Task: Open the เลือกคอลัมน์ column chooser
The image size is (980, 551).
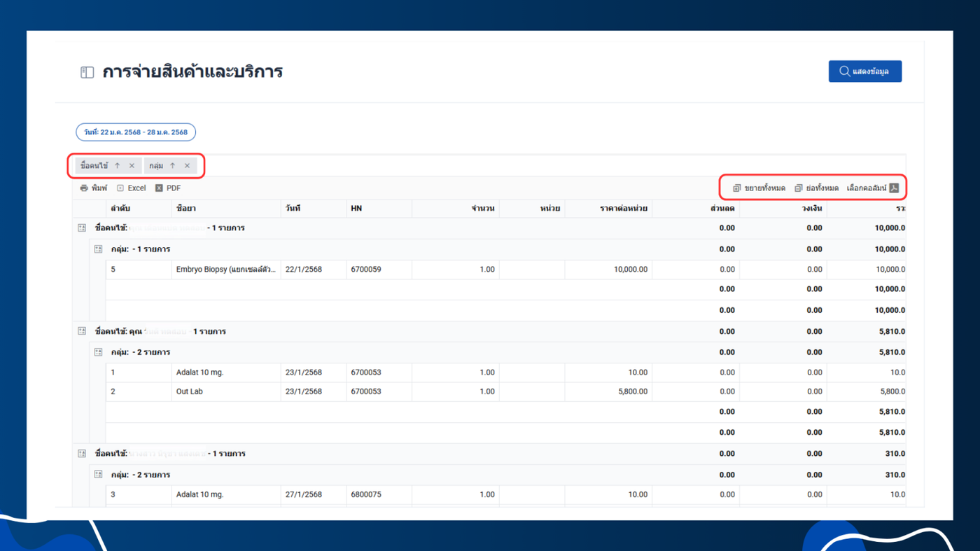Action: click(872, 188)
